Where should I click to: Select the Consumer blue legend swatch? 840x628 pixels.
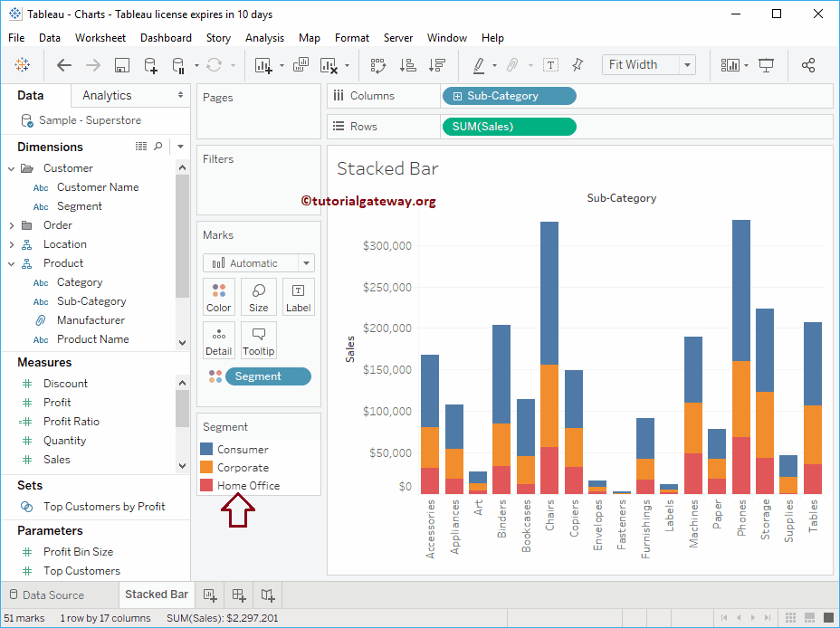(x=206, y=449)
